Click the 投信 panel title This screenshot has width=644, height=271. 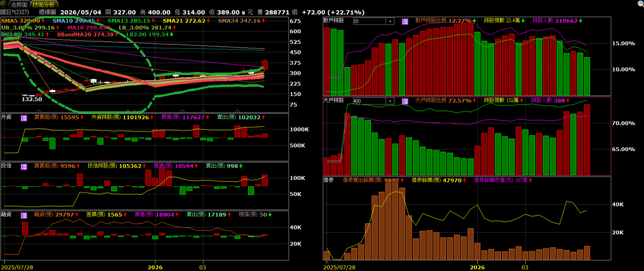(7, 166)
